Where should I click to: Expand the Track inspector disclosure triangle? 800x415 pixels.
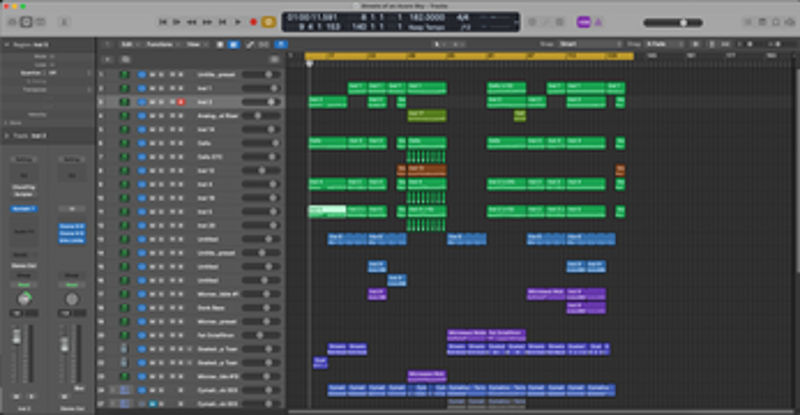7,136
